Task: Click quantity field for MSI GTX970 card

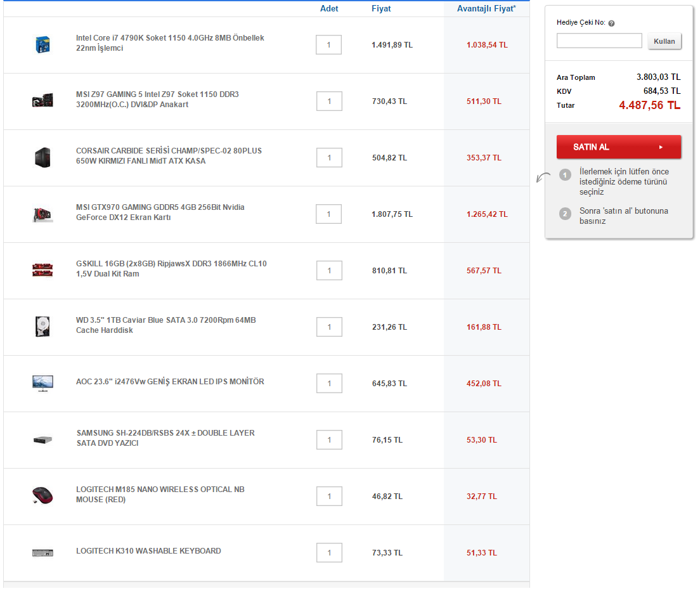Action: (328, 214)
